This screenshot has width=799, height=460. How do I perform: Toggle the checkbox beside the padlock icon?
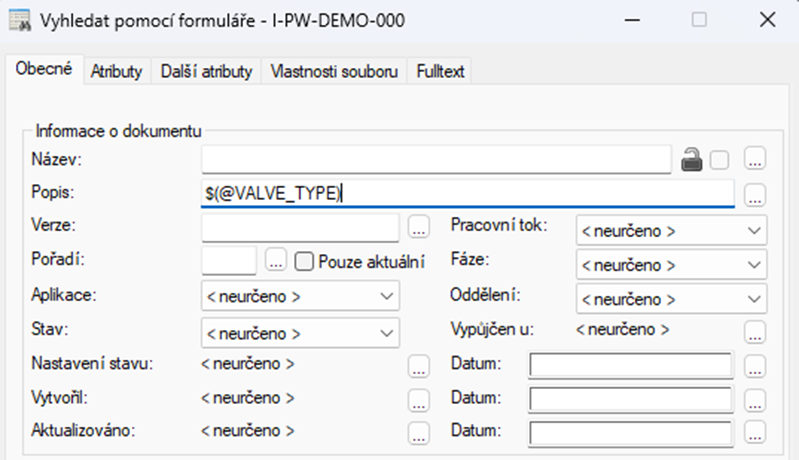point(720,159)
